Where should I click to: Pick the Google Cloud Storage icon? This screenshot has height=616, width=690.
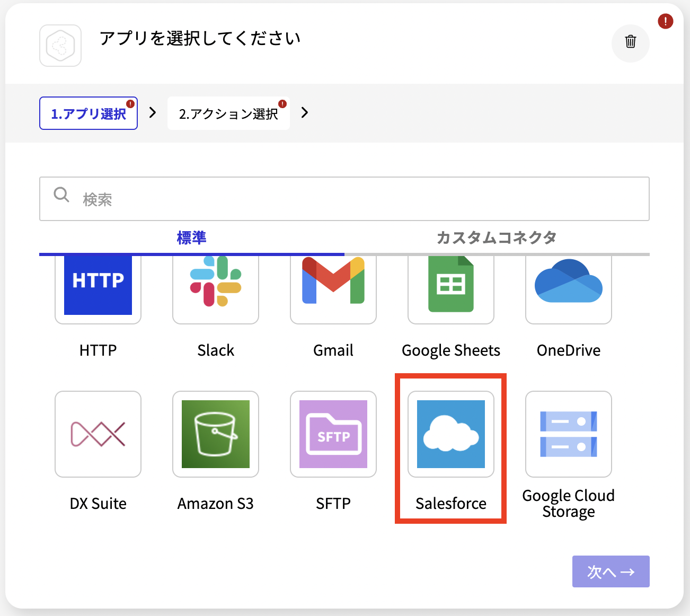pos(569,434)
